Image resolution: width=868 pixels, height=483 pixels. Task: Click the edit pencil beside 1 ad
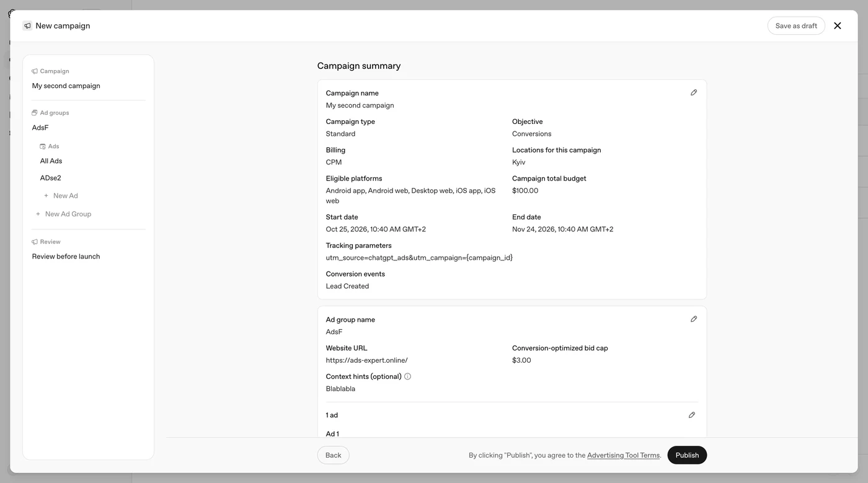(692, 415)
